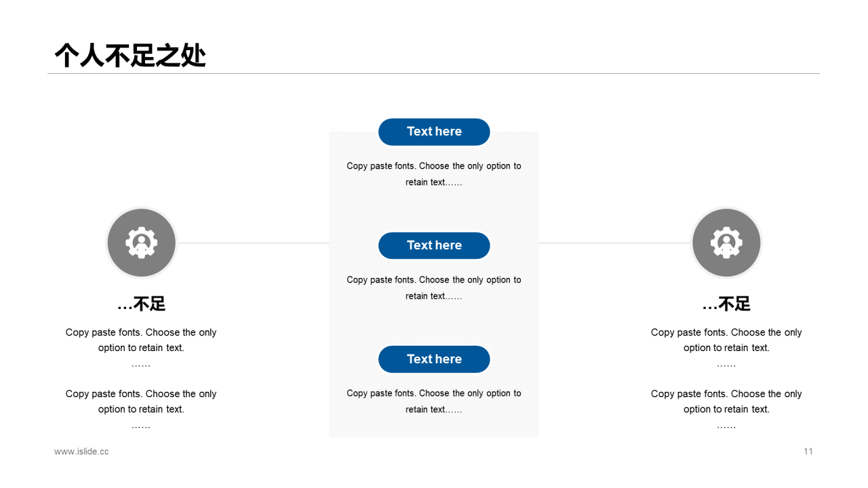
Task: Click text under bottom 'Text here' pill
Action: point(434,401)
